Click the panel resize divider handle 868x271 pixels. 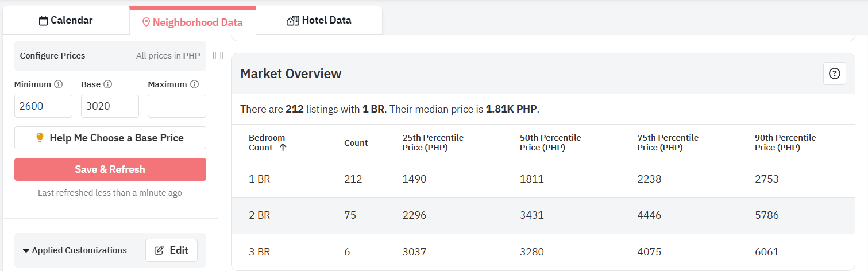coord(218,56)
